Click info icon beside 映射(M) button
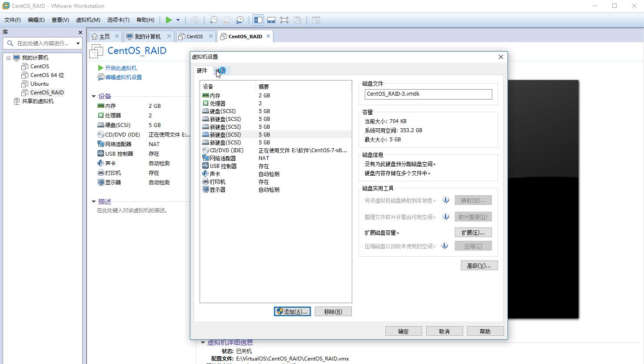Screen dimensions: 644x364 (446, 200)
